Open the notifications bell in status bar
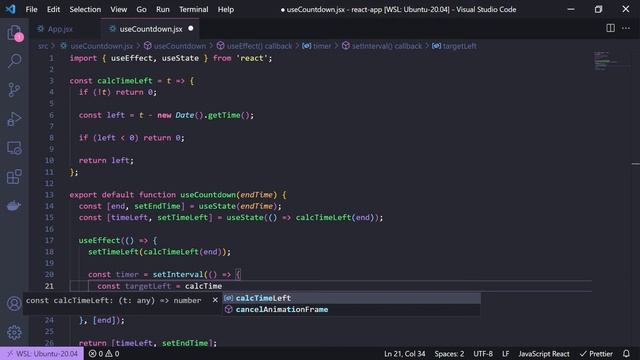Image resolution: width=640 pixels, height=360 pixels. tap(626, 353)
